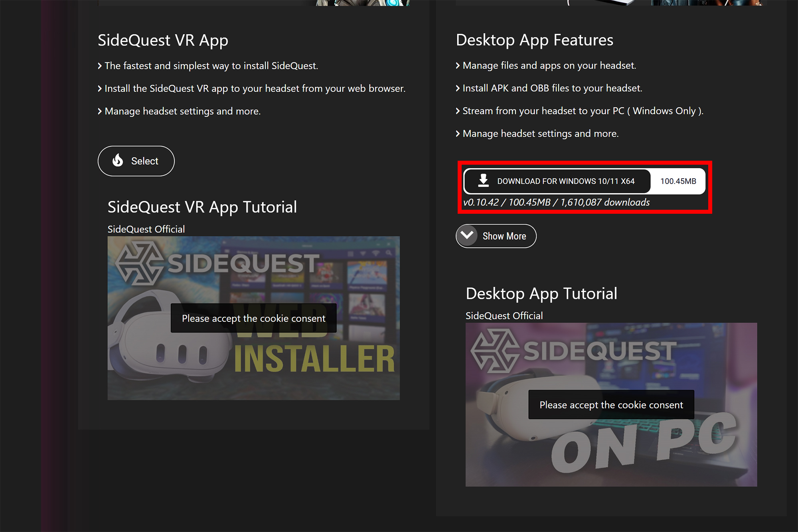Click the chevron beside 'Manage files and apps'
This screenshot has height=532, width=798.
click(458, 65)
